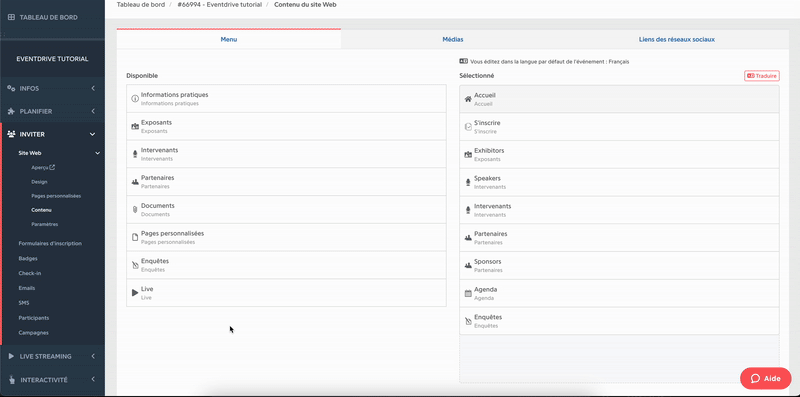Select the Informations pratiques row label
800x397 pixels.
[174, 95]
